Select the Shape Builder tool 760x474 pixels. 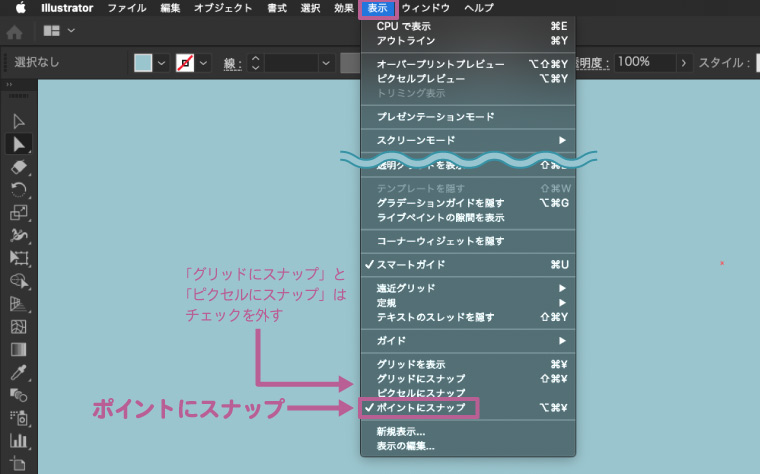18,281
